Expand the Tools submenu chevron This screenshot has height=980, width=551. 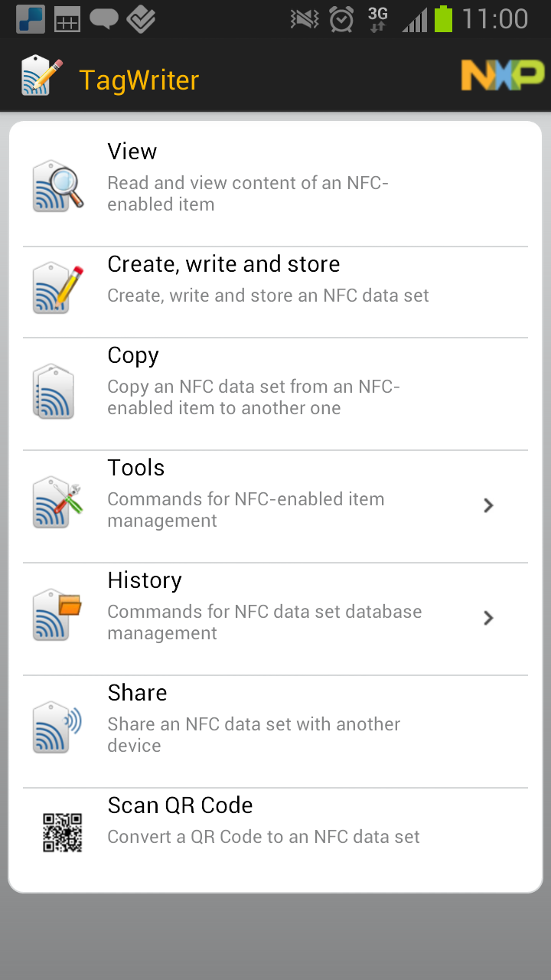coord(489,505)
